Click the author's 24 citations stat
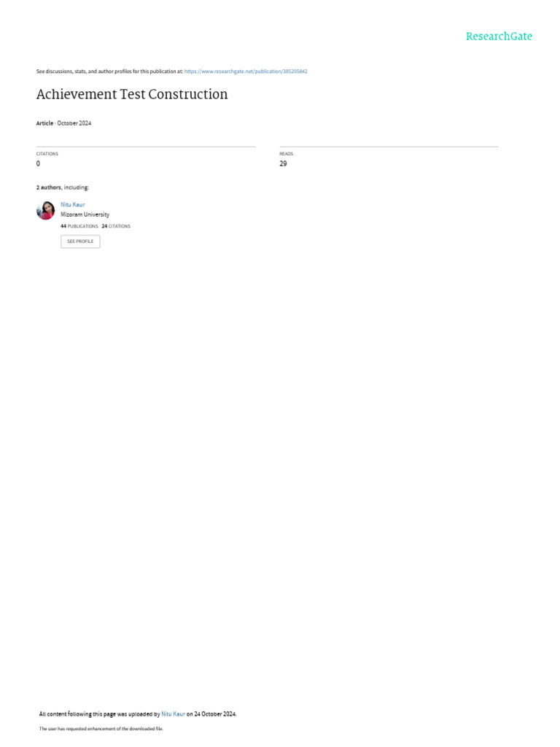560x747 pixels. (x=116, y=226)
